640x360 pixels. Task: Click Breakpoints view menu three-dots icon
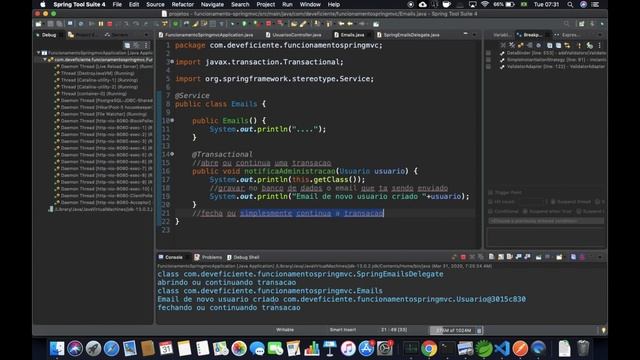(x=600, y=45)
